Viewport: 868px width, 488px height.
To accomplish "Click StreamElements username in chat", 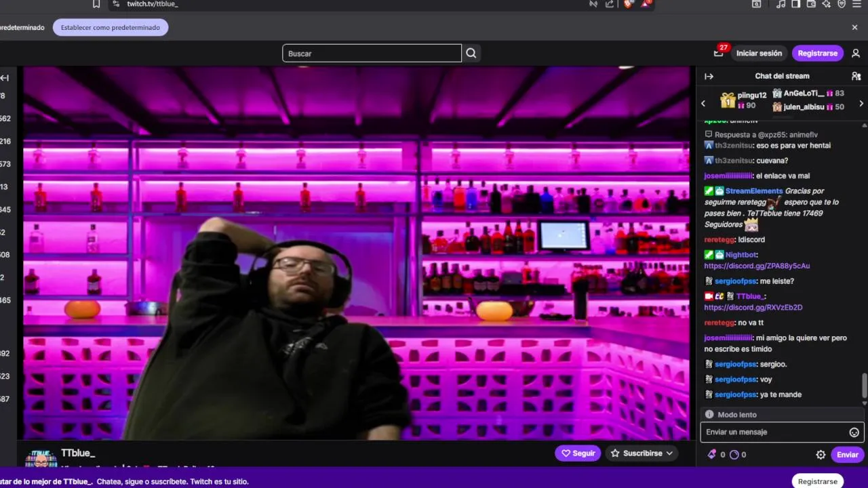I will click(x=754, y=191).
